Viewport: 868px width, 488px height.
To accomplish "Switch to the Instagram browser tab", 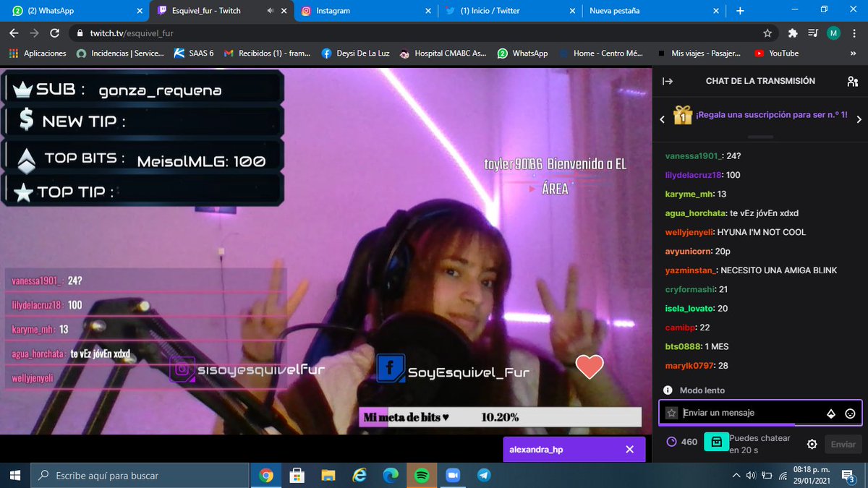I will (367, 11).
